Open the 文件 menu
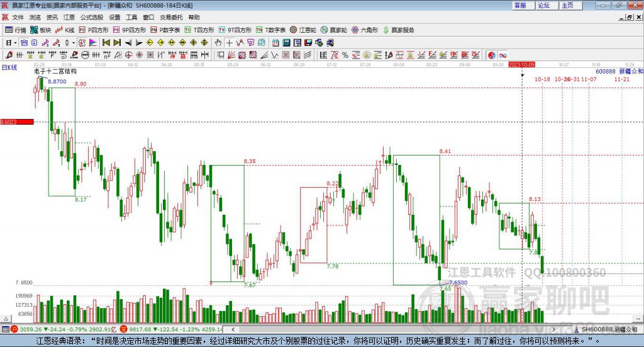 18,17
